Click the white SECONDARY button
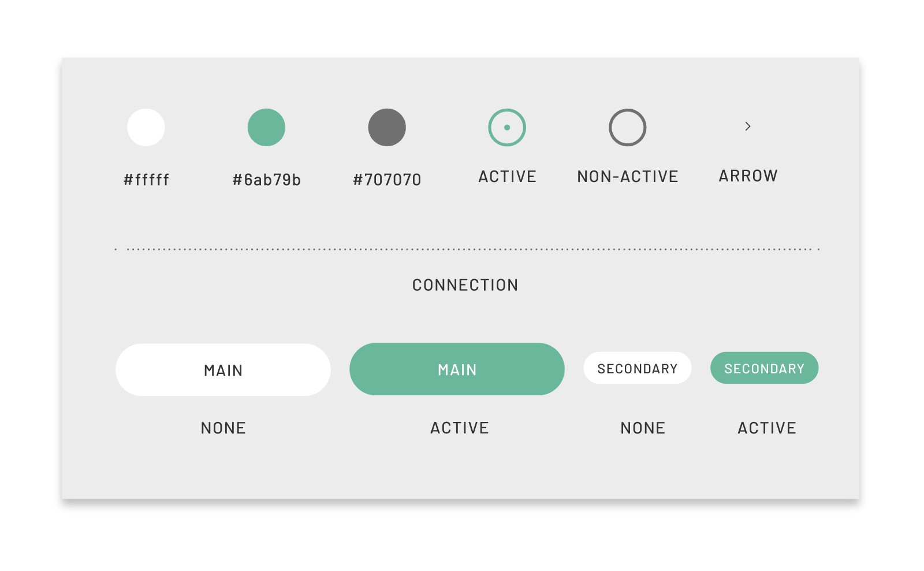This screenshot has width=924, height=571. pos(638,368)
